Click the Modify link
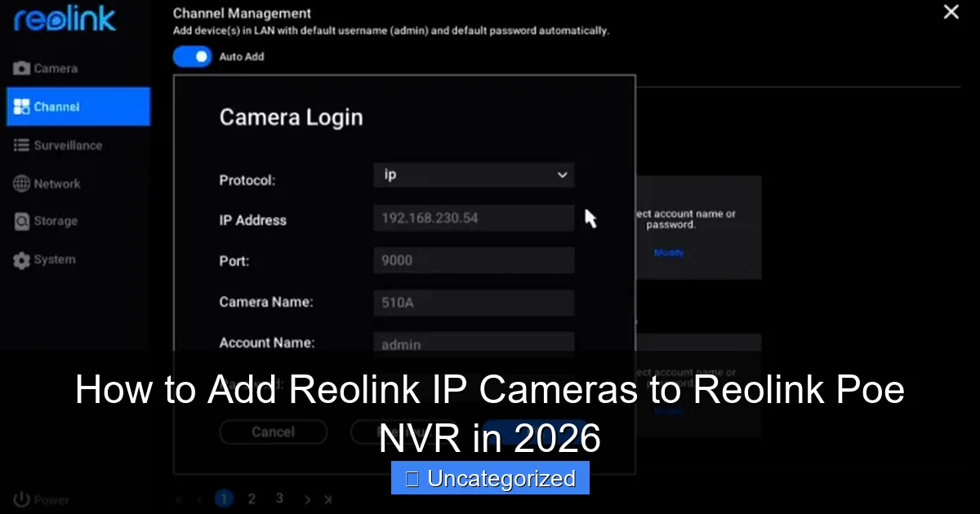This screenshot has width=980, height=514. (x=668, y=253)
